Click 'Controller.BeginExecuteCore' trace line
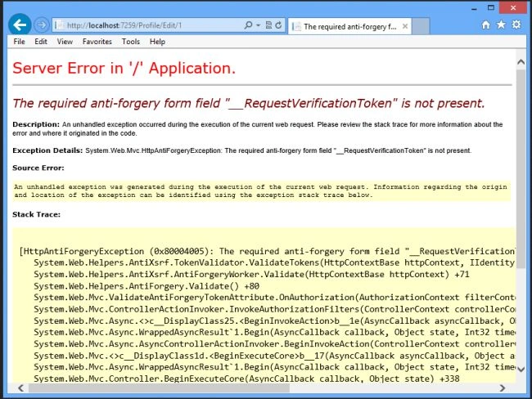The height and width of the screenshot is (399, 532). [x=246, y=379]
